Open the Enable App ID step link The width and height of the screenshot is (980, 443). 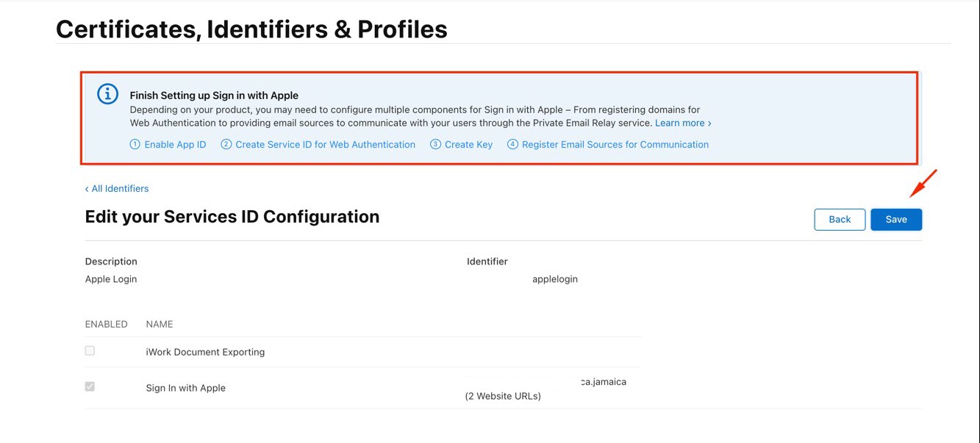[175, 145]
